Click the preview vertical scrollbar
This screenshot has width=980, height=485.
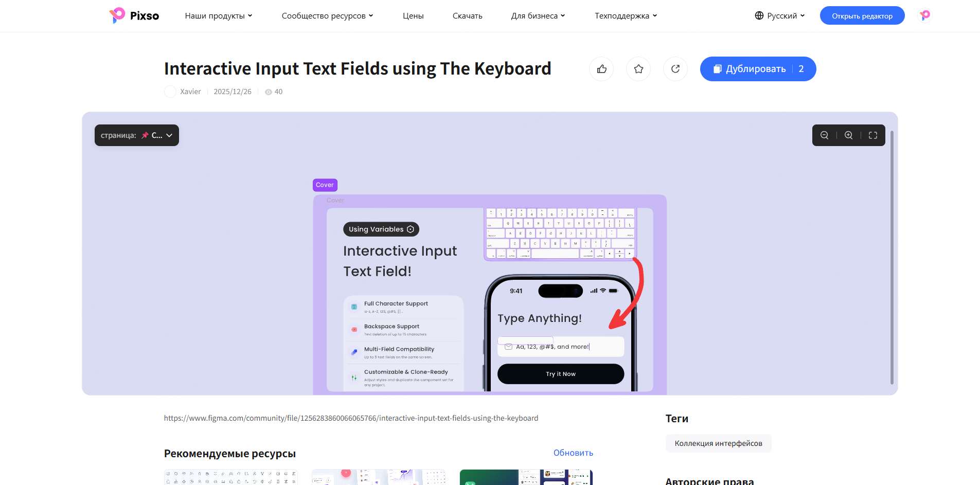click(x=892, y=257)
